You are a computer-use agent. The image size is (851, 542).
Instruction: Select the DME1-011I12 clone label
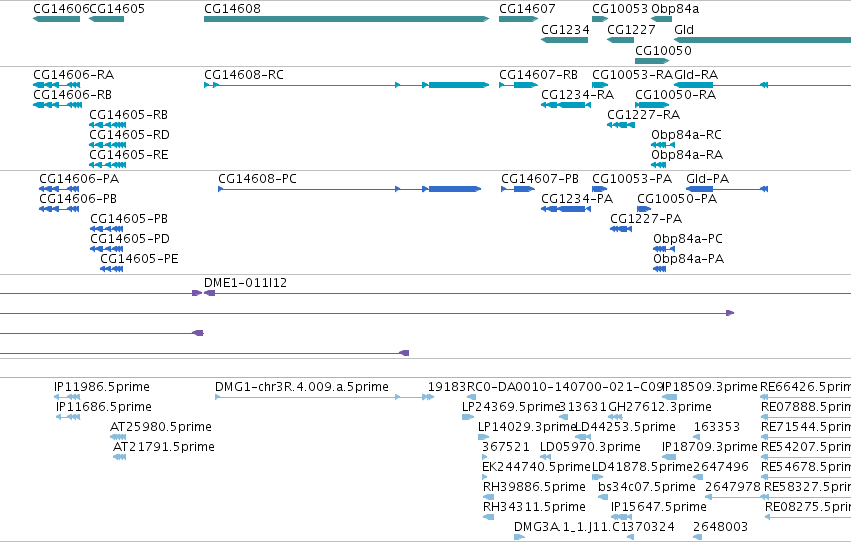pos(245,283)
